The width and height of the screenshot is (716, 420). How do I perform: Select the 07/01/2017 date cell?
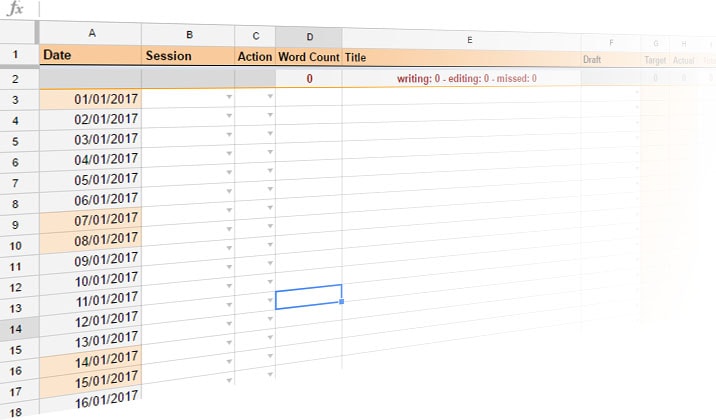(x=91, y=220)
